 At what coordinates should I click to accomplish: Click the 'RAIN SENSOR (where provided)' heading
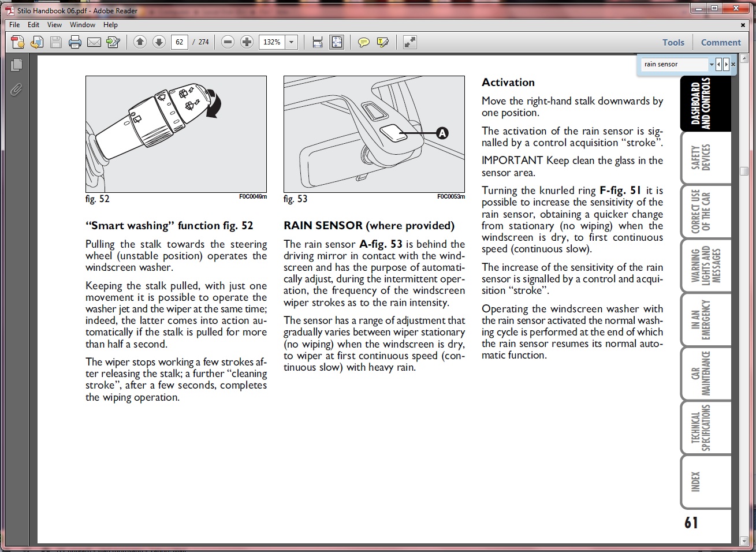pyautogui.click(x=369, y=226)
